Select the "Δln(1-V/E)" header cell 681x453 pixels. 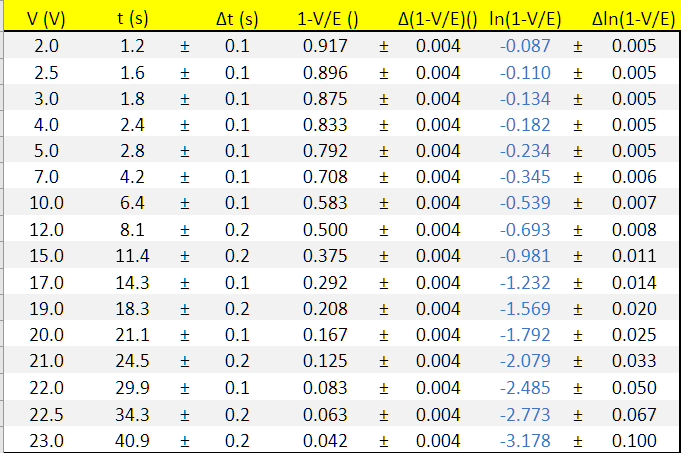tap(634, 19)
